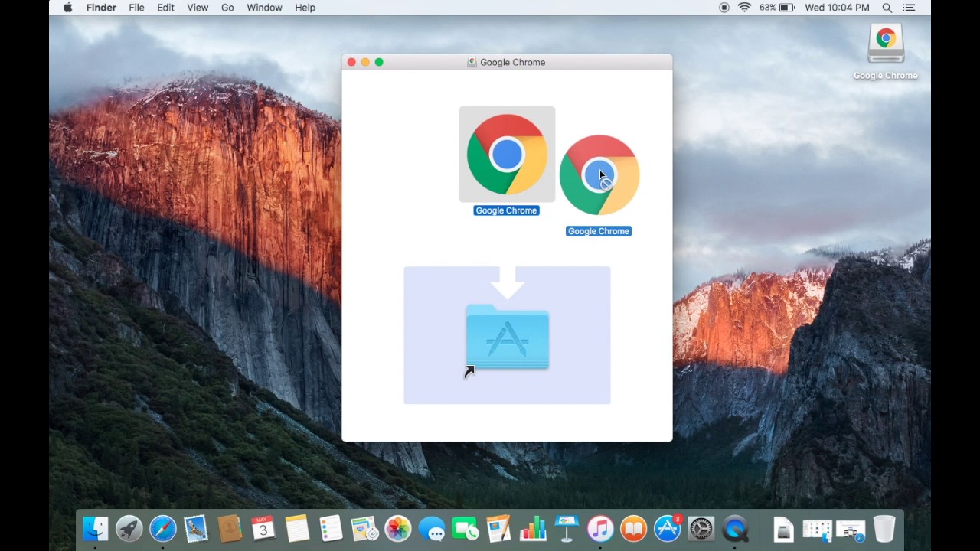Open the Photos app
This screenshot has height=551, width=980.
[397, 528]
